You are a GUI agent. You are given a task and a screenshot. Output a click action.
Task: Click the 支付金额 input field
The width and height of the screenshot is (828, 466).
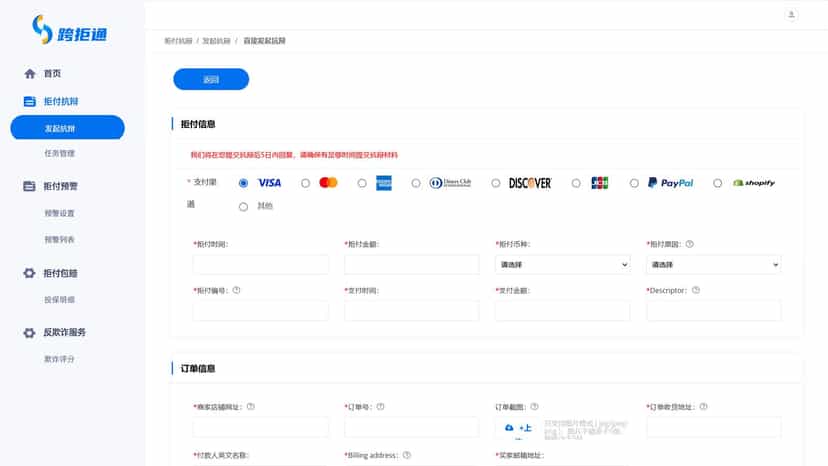[x=563, y=311]
